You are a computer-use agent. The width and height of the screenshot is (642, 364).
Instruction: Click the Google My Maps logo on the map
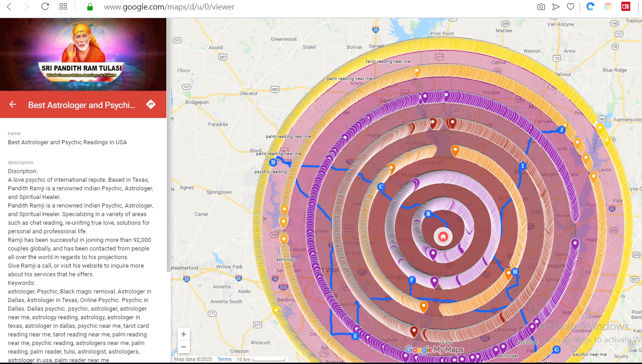tap(434, 349)
